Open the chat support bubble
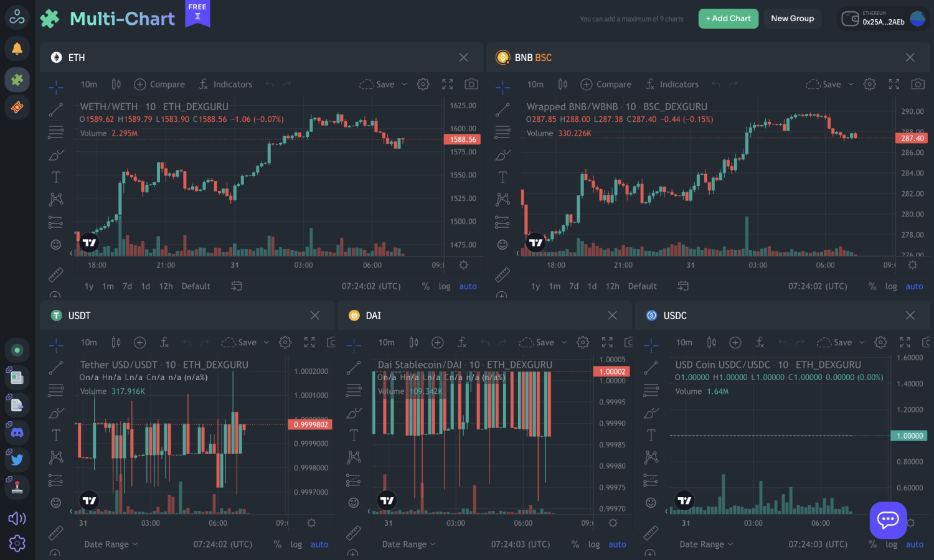Viewport: 934px width, 560px height. coord(888,520)
